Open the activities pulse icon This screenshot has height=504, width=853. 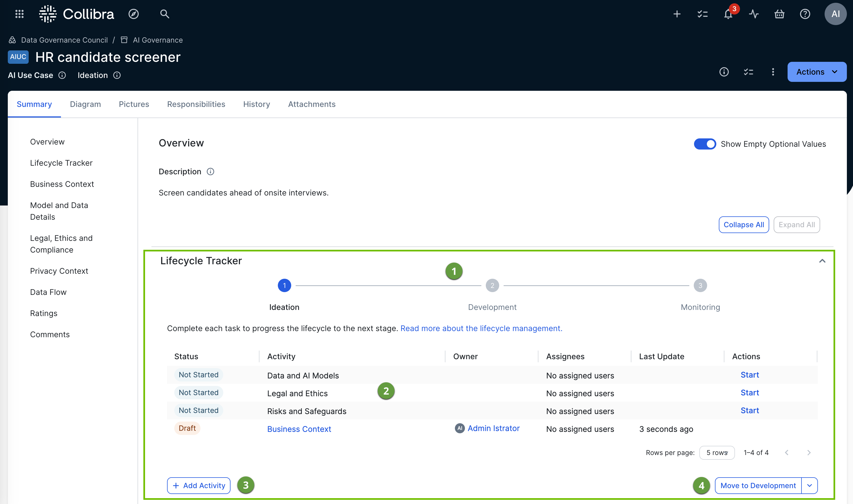pos(754,14)
